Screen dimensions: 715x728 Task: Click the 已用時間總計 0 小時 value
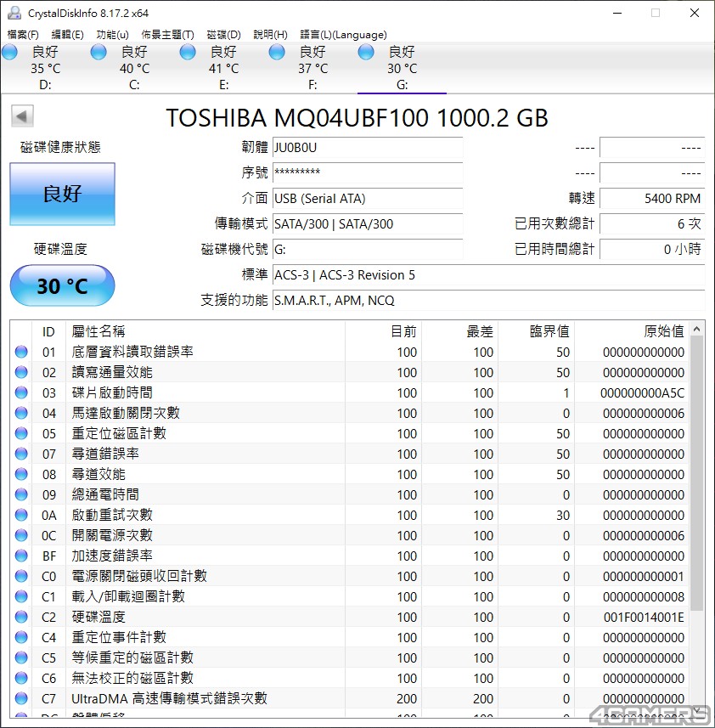tap(652, 250)
